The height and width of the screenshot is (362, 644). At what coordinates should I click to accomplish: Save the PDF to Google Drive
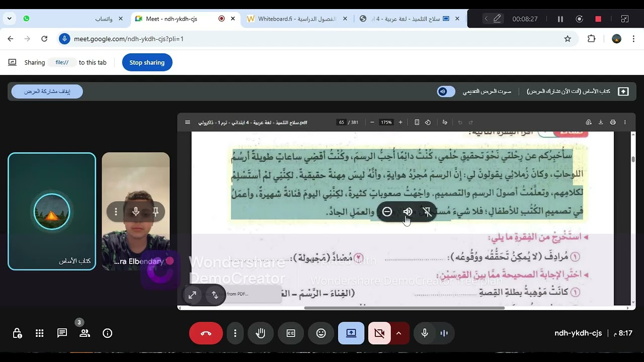(589, 122)
